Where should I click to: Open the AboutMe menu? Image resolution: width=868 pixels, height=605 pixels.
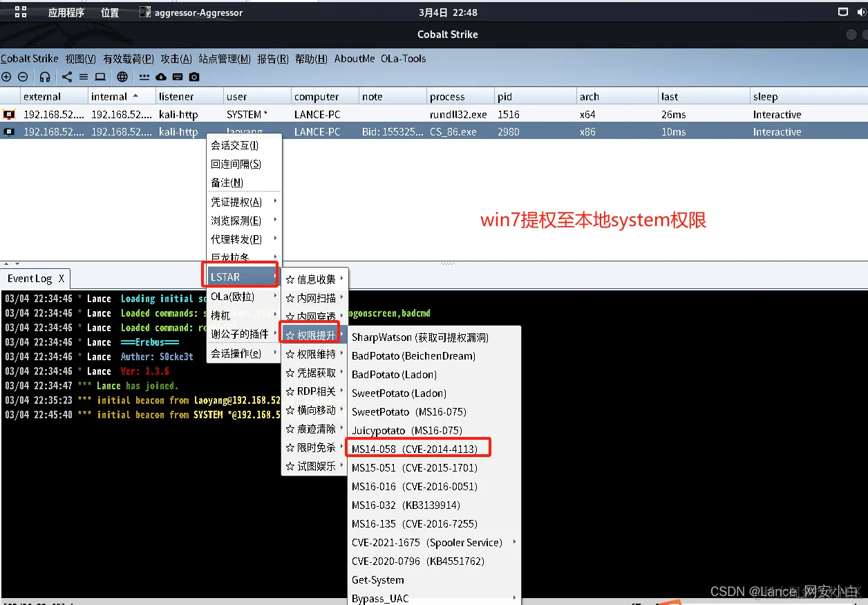[355, 59]
